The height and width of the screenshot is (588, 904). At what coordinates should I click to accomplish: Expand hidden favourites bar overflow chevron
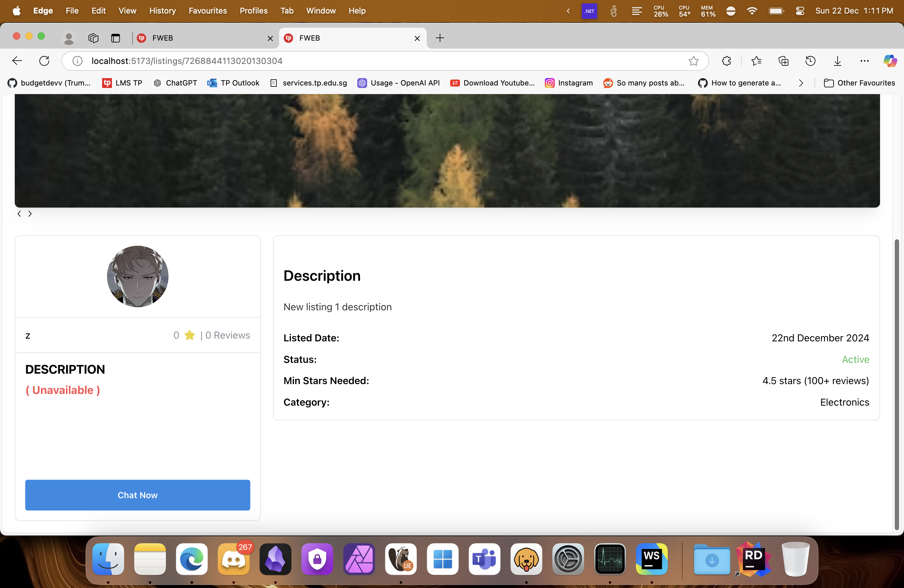point(801,83)
